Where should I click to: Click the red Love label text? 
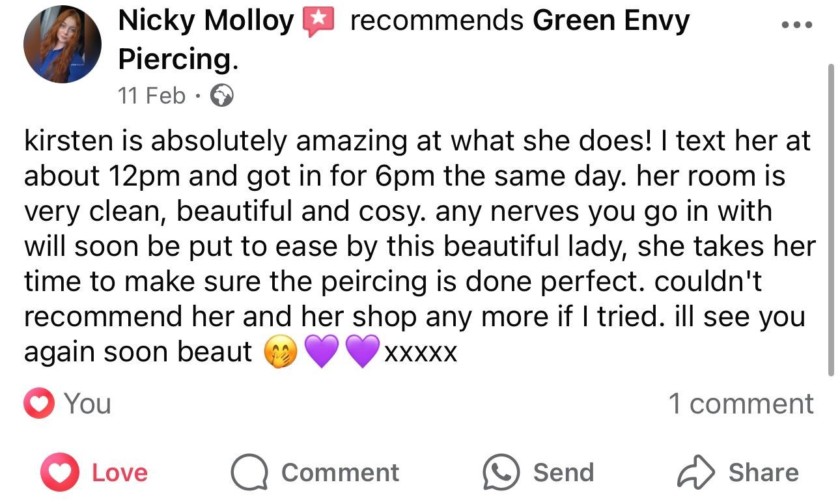point(120,473)
